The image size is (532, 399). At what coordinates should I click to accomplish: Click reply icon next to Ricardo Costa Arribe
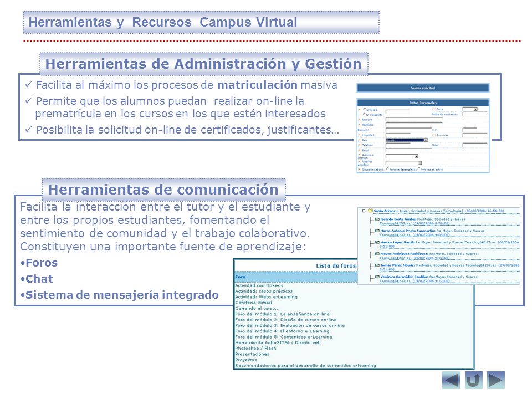point(377,219)
